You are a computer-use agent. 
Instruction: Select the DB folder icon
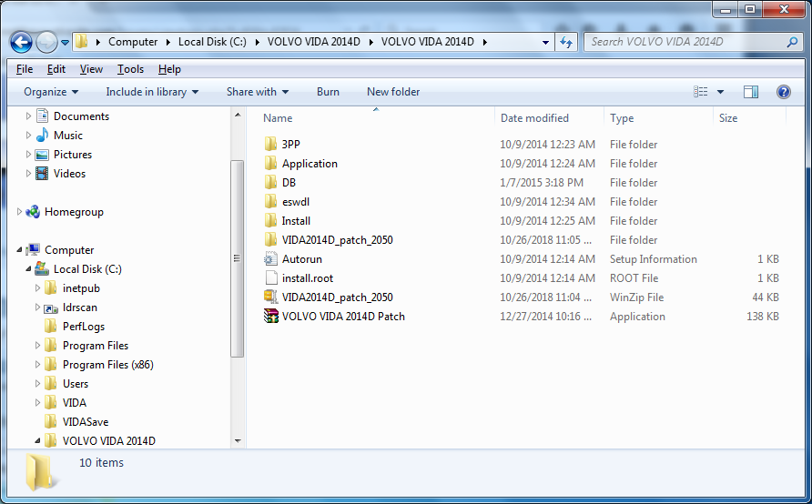(271, 182)
